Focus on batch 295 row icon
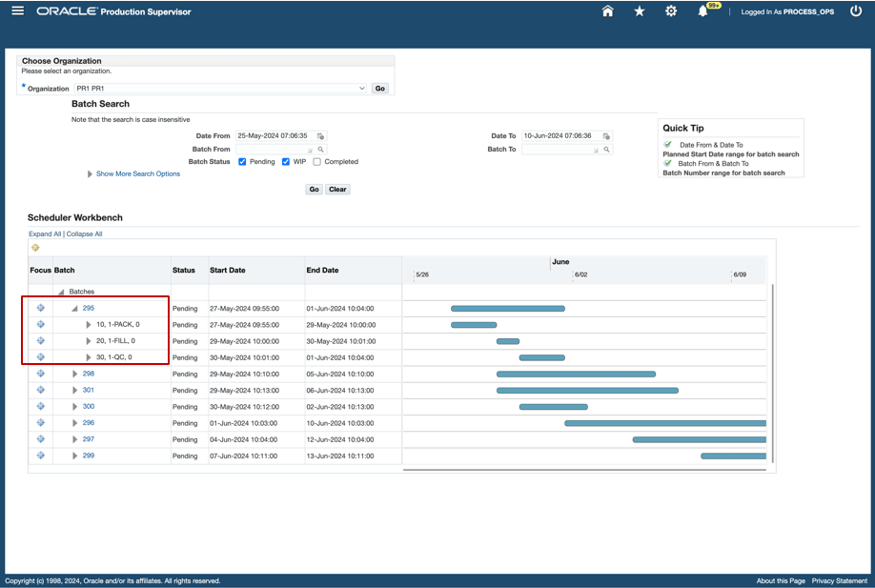 [41, 308]
